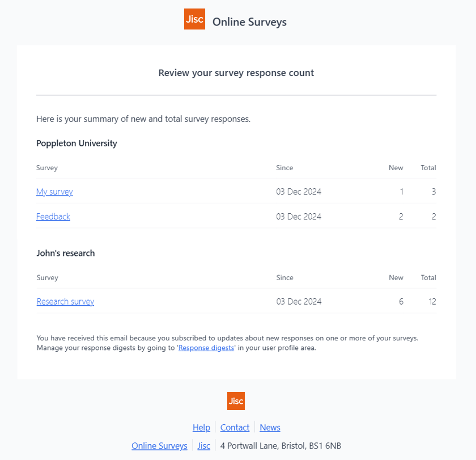This screenshot has height=460, width=476.
Task: Click the Online Surveys title in the header
Action: pyautogui.click(x=249, y=22)
